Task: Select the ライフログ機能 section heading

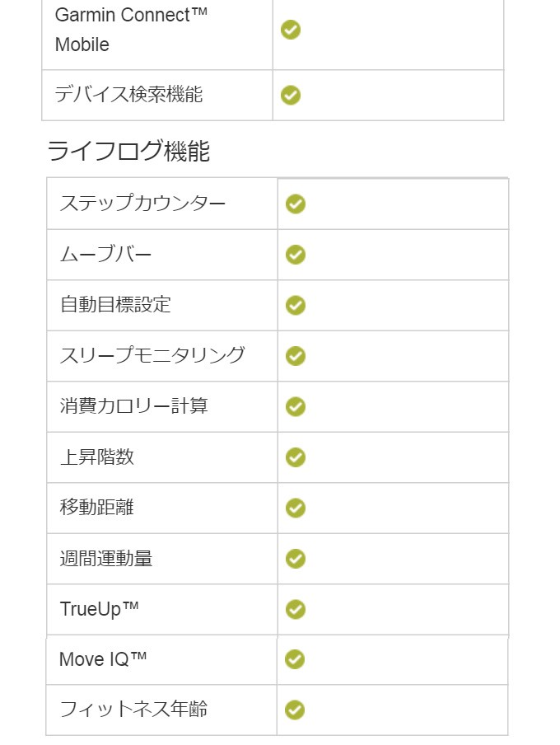Action: tap(128, 151)
